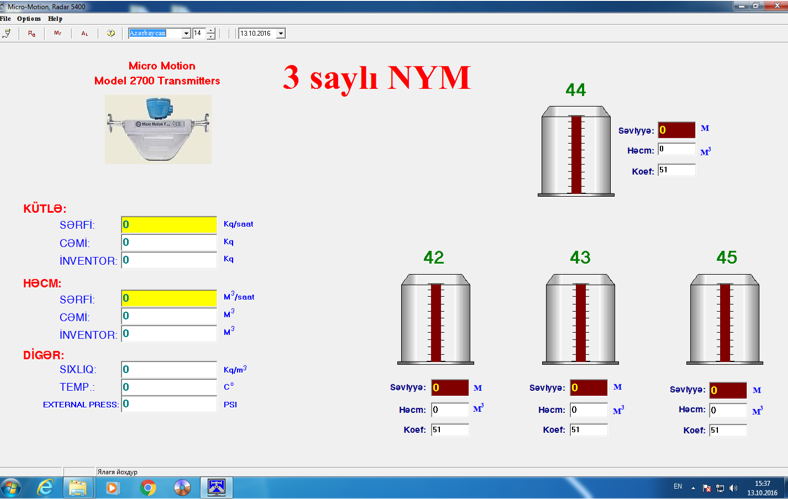Click the tank 44 graphic
This screenshot has width=788, height=499.
576,151
